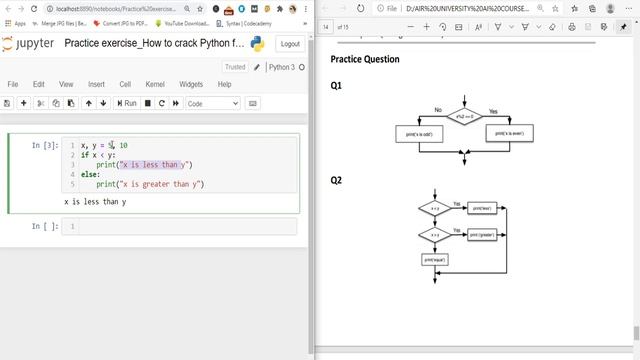This screenshot has width=640, height=360.
Task: Open the Edge profile icon
Action: coord(610,9)
